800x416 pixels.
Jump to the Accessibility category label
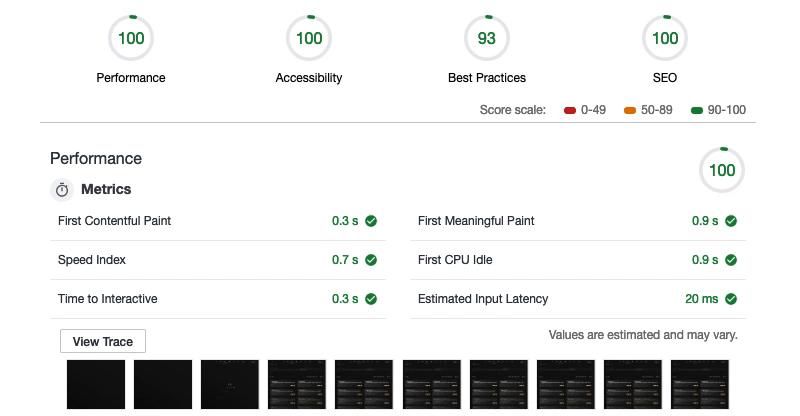309,78
